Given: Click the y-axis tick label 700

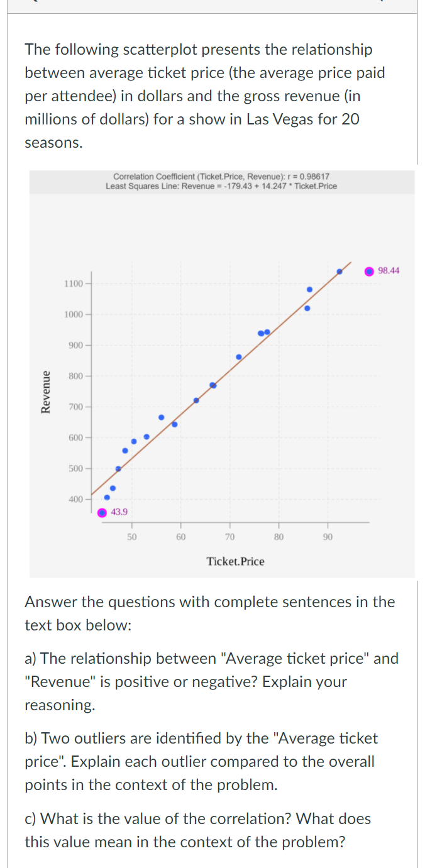Looking at the screenshot, I should click(75, 407).
